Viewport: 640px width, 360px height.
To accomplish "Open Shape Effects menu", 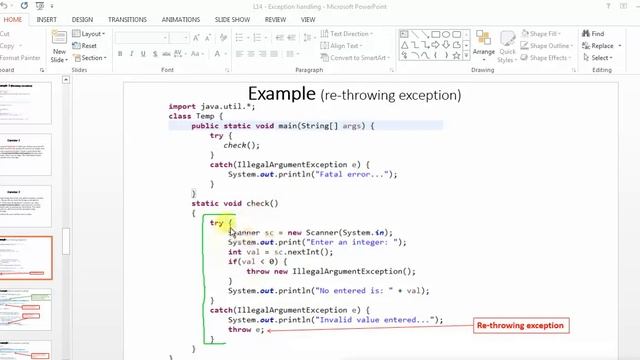I will [546, 58].
